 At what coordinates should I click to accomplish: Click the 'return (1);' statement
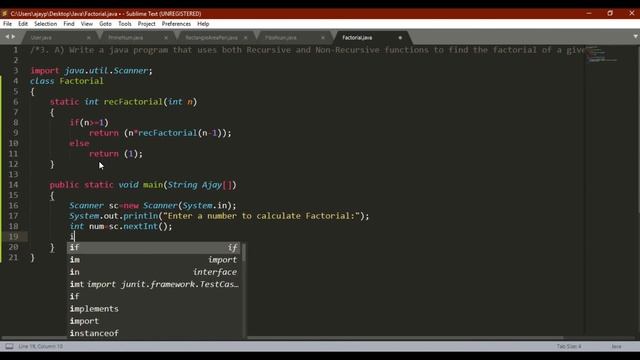coord(116,153)
